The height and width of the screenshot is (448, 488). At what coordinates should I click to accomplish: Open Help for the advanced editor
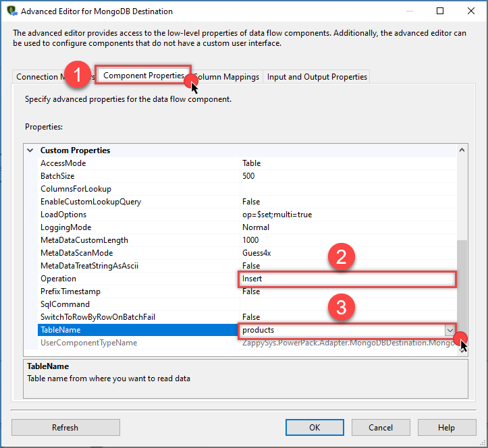pos(445,427)
